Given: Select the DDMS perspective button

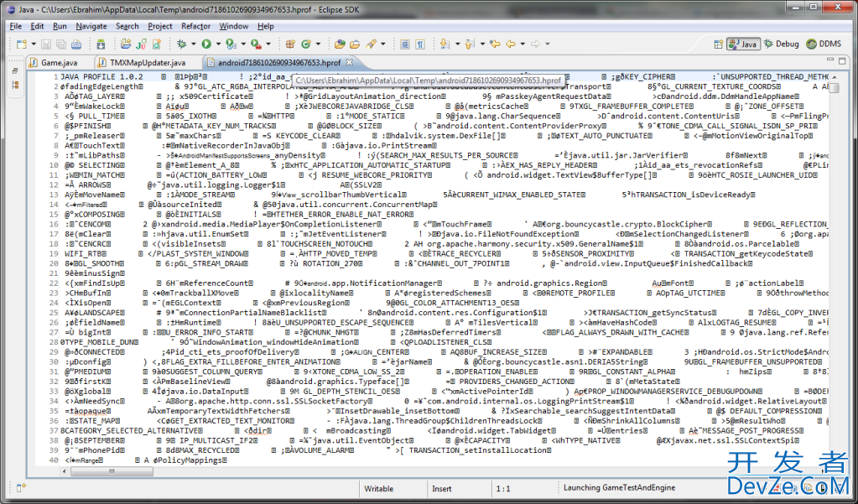Looking at the screenshot, I should pos(823,44).
